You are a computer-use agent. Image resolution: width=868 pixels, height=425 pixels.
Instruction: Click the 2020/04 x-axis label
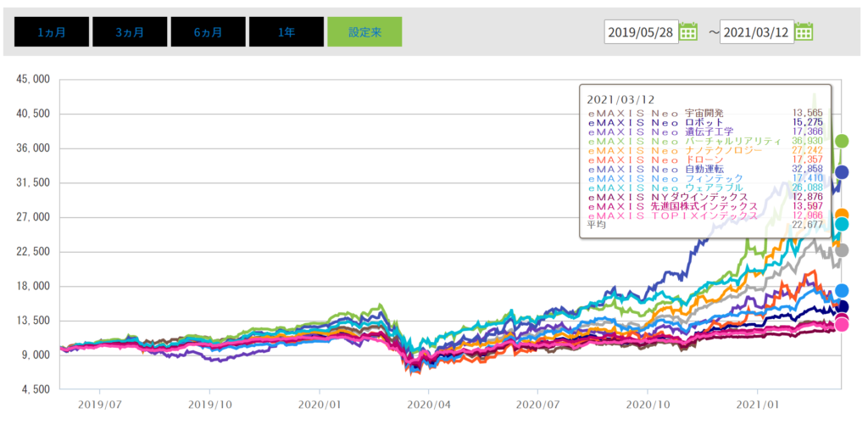(x=428, y=405)
